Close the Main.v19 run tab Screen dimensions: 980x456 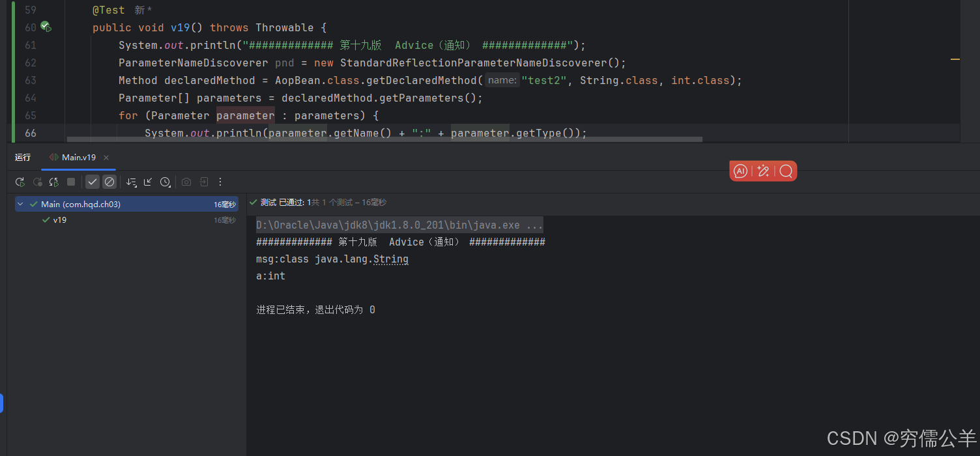[106, 158]
